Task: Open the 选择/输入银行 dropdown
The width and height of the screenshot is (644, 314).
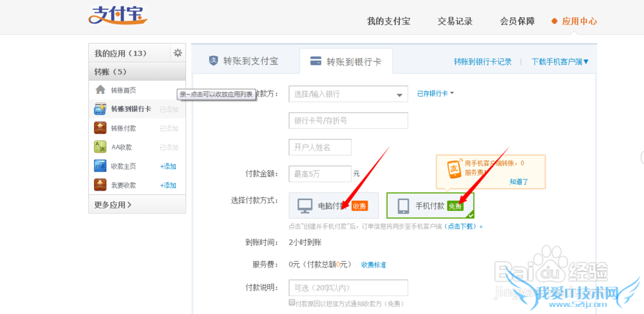Action: click(348, 94)
